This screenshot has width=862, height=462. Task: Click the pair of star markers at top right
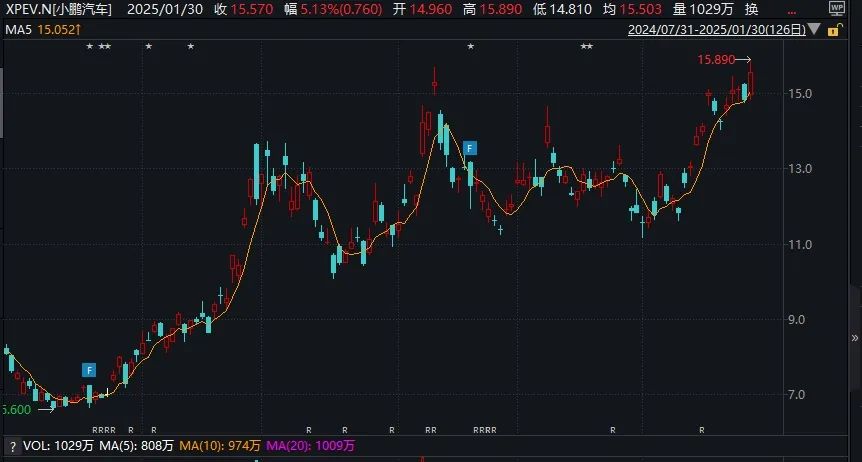(587, 47)
